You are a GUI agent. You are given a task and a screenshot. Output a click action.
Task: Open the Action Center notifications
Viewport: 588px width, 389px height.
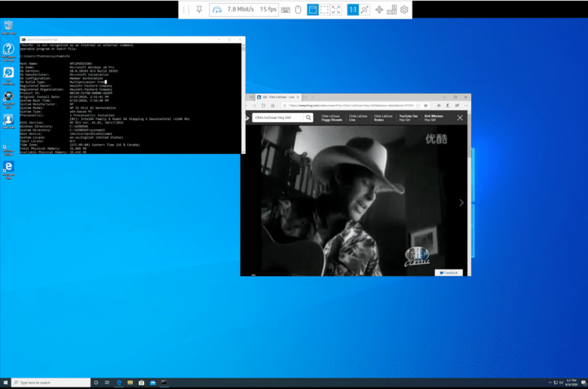pos(583,383)
